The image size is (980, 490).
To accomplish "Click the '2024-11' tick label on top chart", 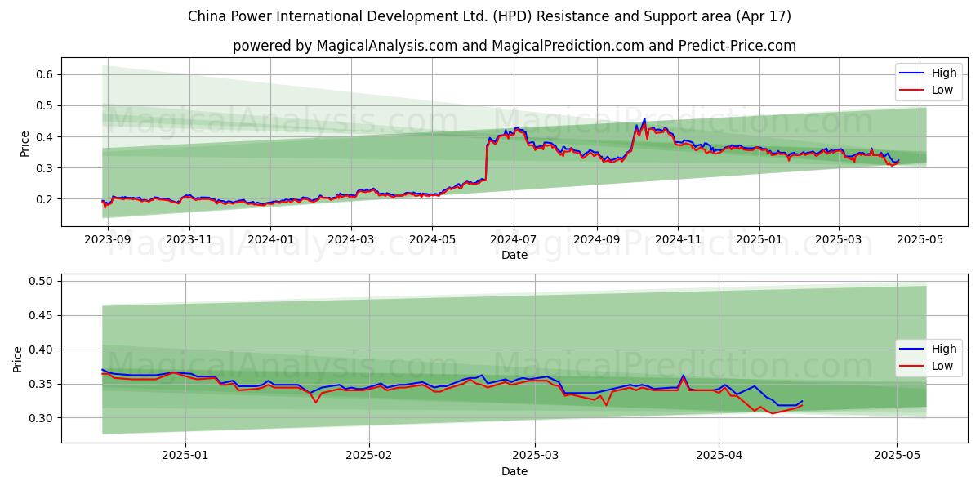I will coord(678,240).
